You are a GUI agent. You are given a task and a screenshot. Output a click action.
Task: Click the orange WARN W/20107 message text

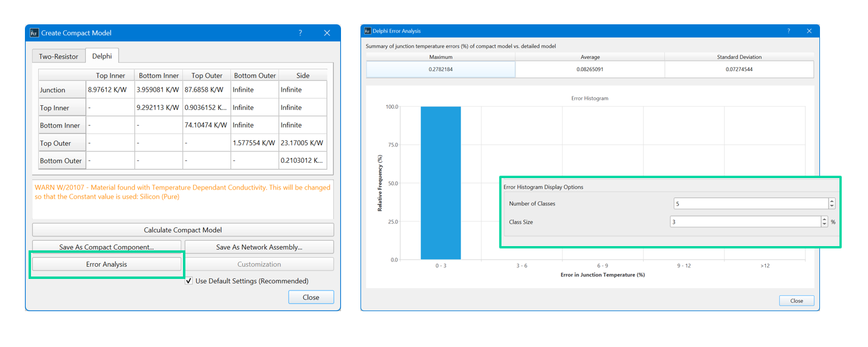(x=183, y=192)
